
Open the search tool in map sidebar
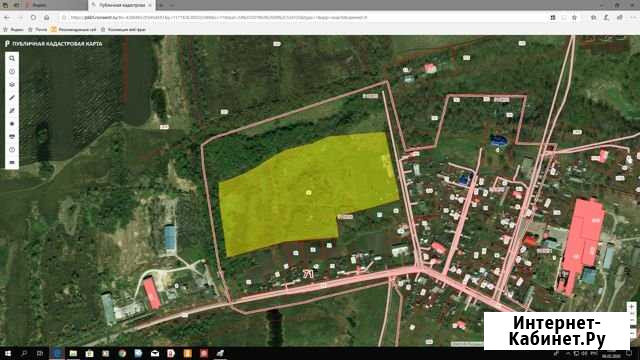coord(12,59)
